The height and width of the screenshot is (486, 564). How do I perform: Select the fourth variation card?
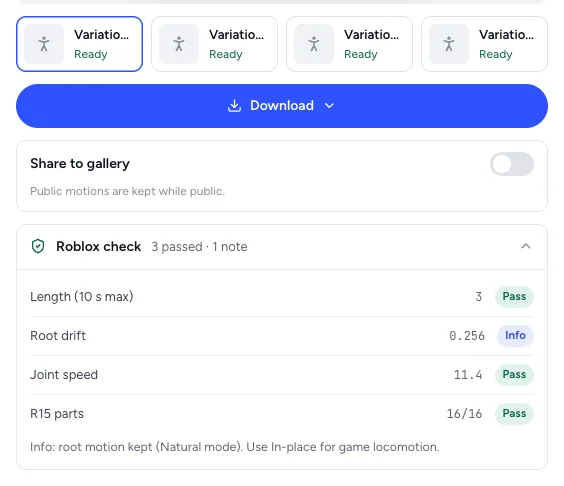(484, 44)
